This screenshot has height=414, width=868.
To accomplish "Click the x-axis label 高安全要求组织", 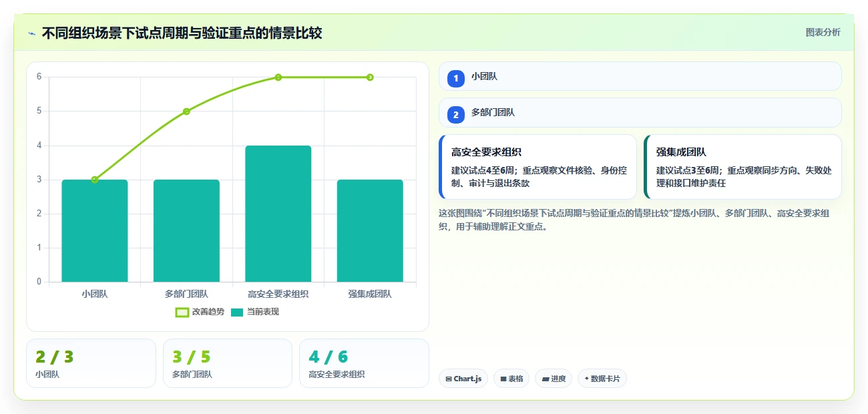I will tap(278, 294).
